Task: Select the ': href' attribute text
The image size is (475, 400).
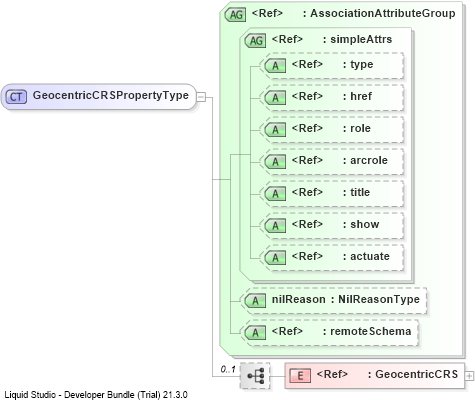Action: point(357,96)
